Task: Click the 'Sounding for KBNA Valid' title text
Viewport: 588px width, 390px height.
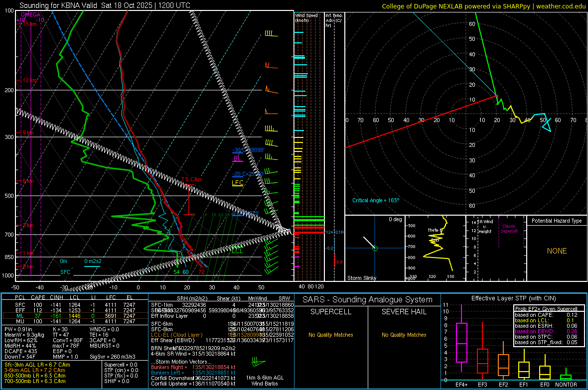Action: pos(58,5)
